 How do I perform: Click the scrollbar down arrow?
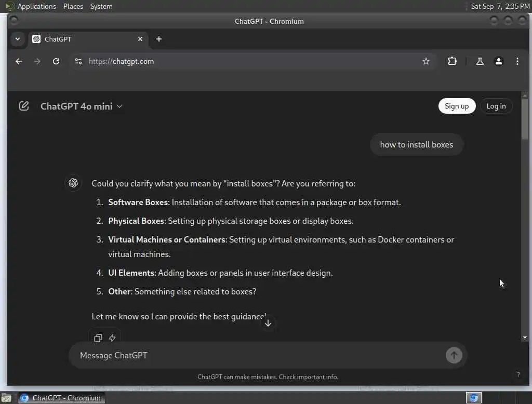click(525, 338)
